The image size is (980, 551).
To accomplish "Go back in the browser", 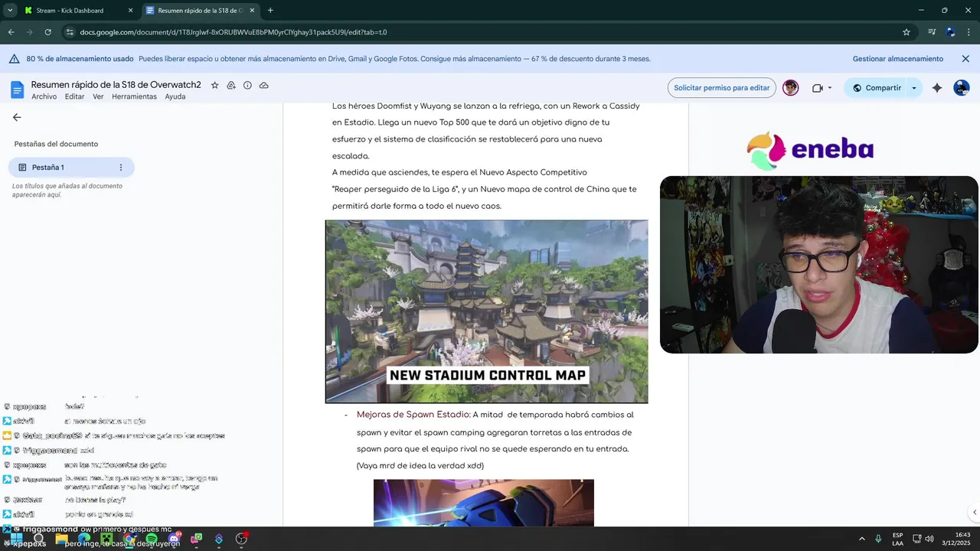I will (11, 32).
